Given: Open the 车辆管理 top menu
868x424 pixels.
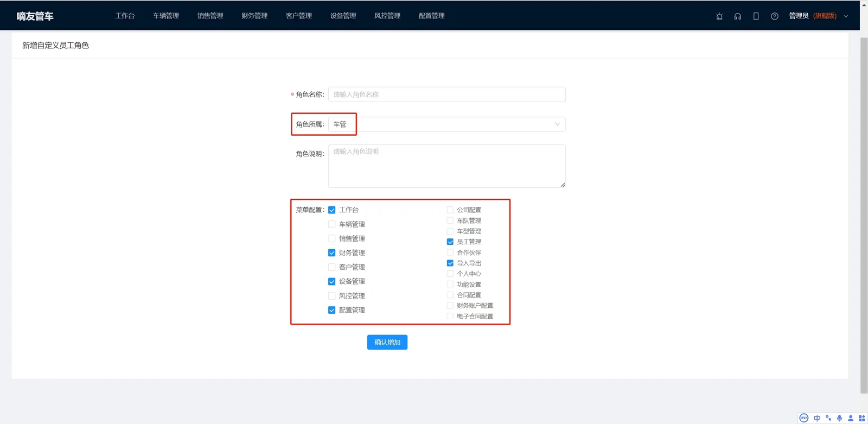Looking at the screenshot, I should tap(166, 16).
